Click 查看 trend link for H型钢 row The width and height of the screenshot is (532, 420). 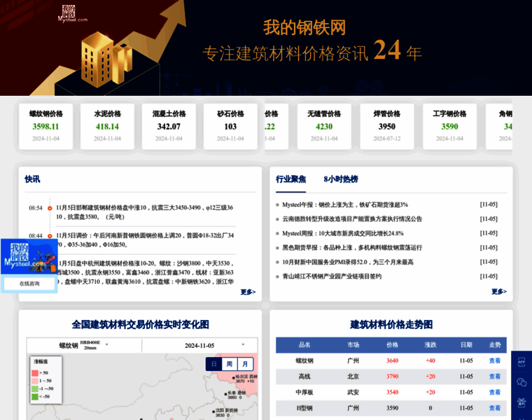click(x=495, y=408)
